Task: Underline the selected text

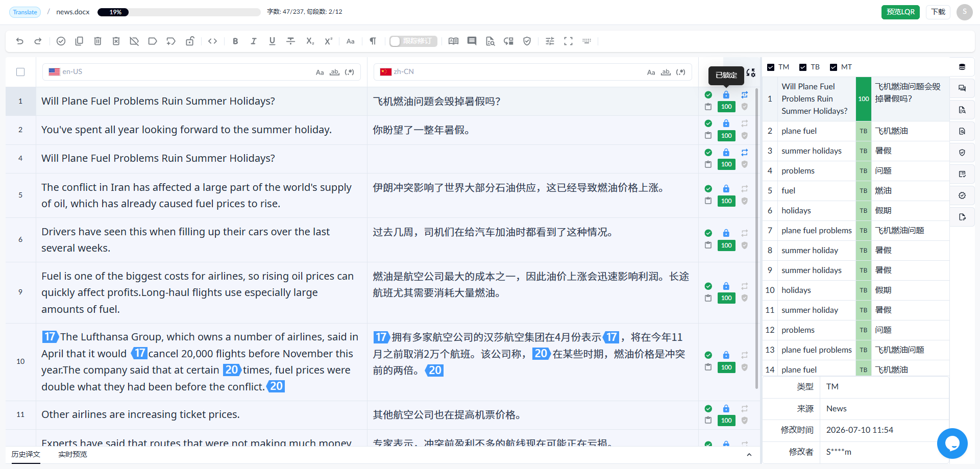Action: pos(272,41)
